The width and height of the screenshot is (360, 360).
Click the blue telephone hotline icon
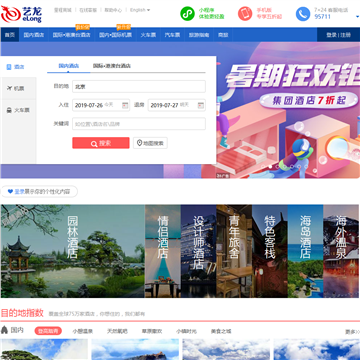point(303,14)
